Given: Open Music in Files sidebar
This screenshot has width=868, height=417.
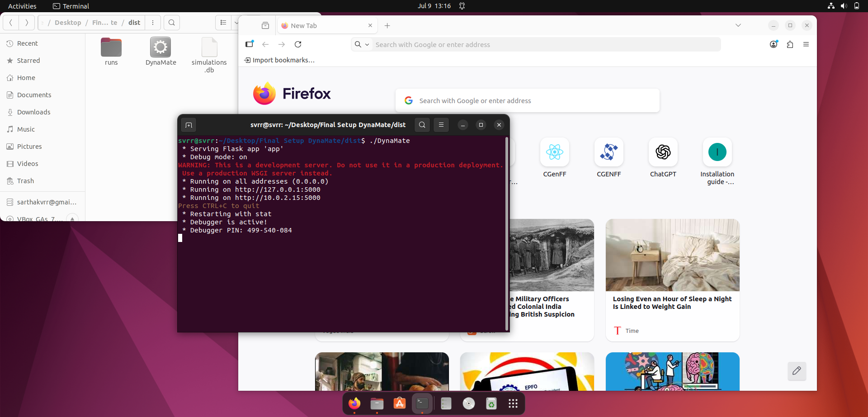Looking at the screenshot, I should (x=42, y=129).
